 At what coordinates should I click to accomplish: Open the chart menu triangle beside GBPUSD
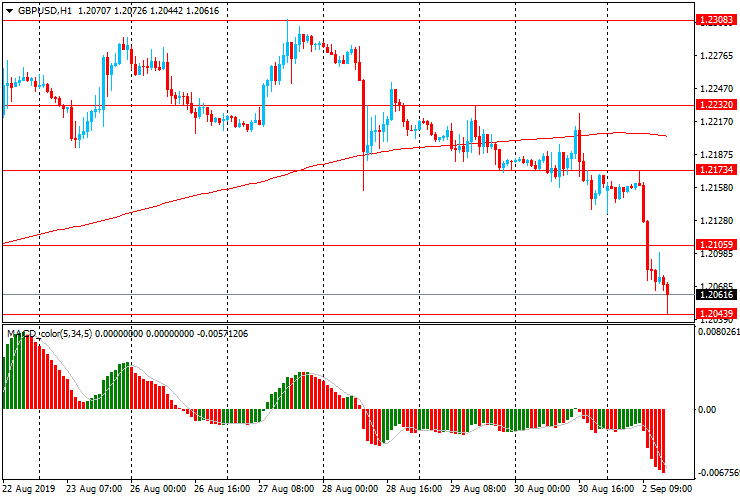[9, 11]
